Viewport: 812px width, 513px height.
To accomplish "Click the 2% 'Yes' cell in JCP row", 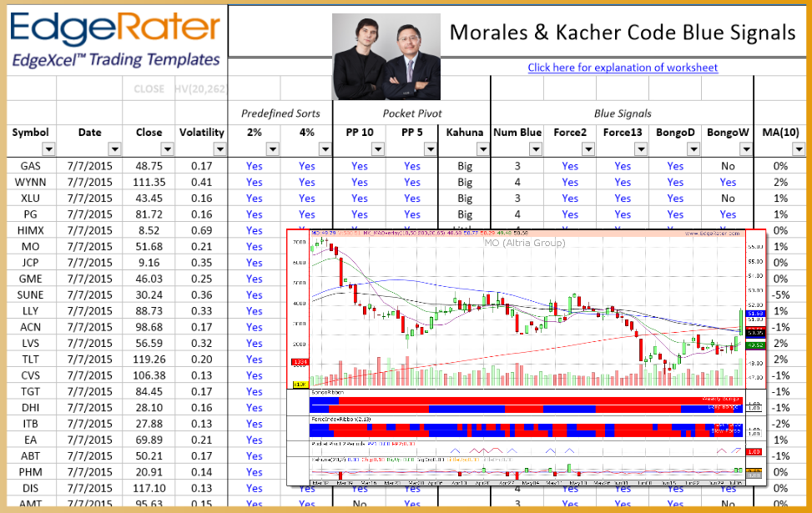I will (255, 263).
